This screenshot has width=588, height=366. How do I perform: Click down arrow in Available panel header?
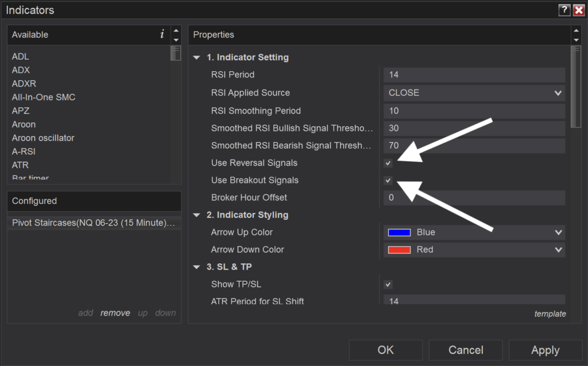click(x=176, y=40)
